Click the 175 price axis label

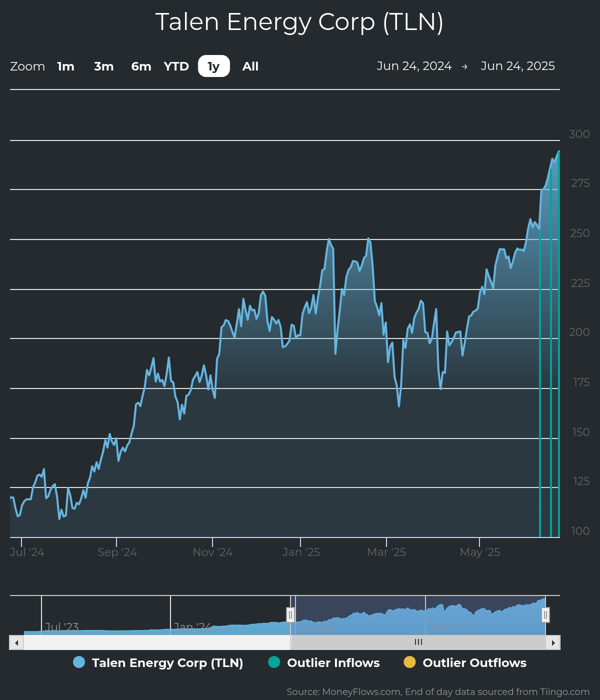(x=581, y=382)
